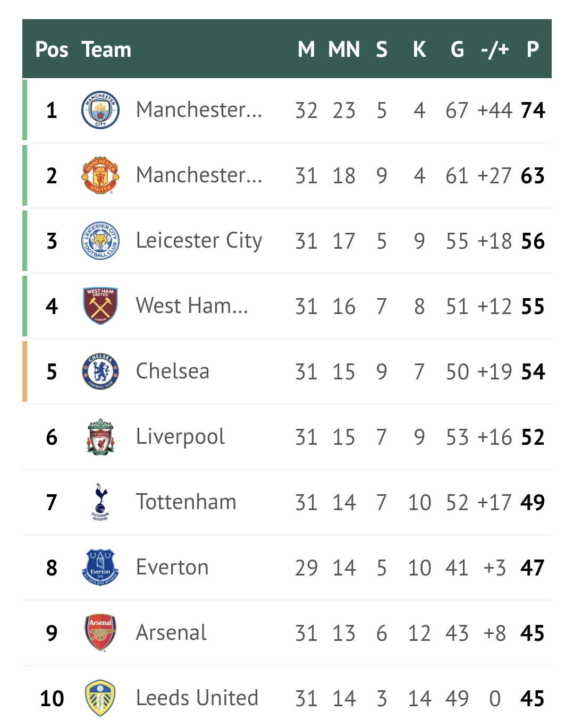Click the Chelsea team name
The width and height of the screenshot is (574, 728).
(x=173, y=371)
